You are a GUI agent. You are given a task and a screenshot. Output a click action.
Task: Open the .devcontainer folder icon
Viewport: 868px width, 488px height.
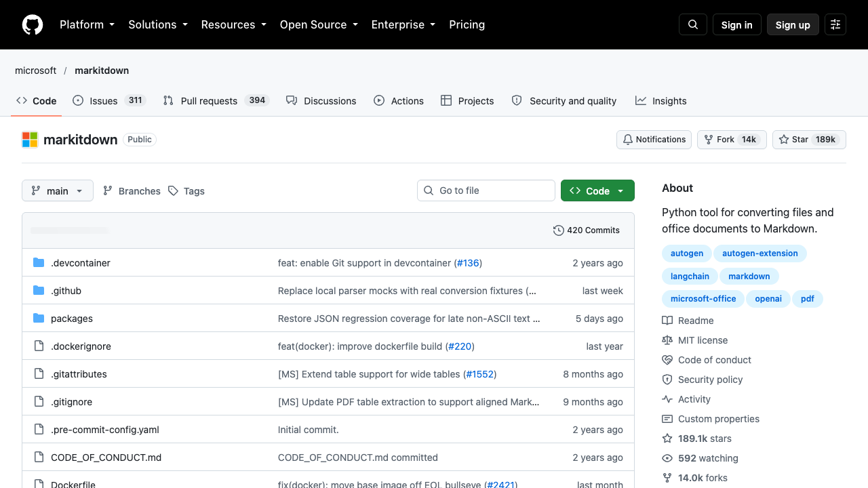point(39,263)
